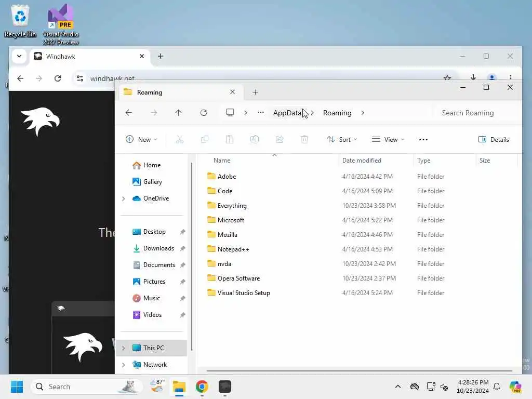Image resolution: width=532 pixels, height=399 pixels.
Task: Select the Mozilla folder
Action: 222,235
